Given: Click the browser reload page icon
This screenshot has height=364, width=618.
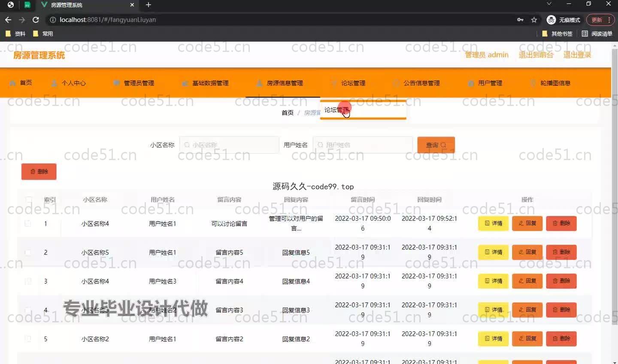Looking at the screenshot, I should pyautogui.click(x=36, y=20).
